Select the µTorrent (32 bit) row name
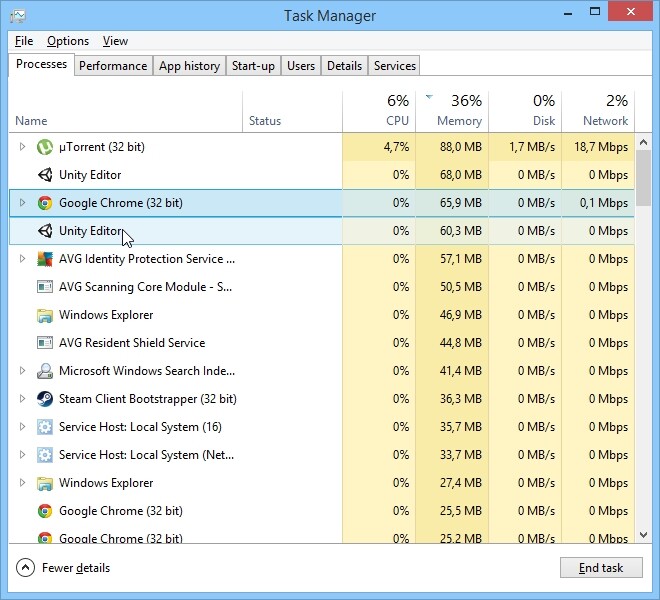 click(x=102, y=147)
